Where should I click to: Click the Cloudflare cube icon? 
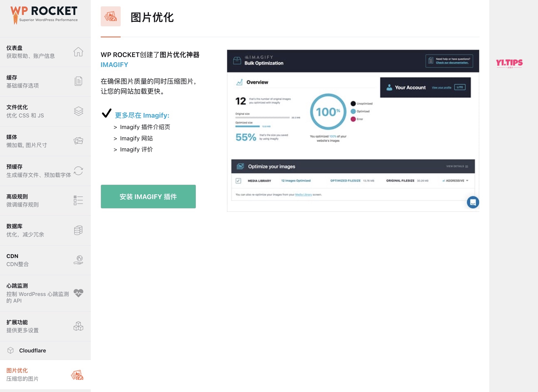click(x=11, y=350)
